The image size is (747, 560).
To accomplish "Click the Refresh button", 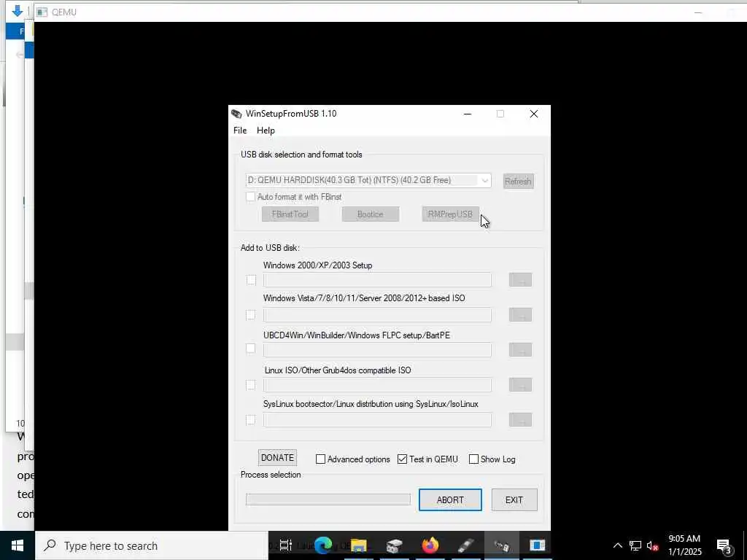I will click(x=518, y=181).
